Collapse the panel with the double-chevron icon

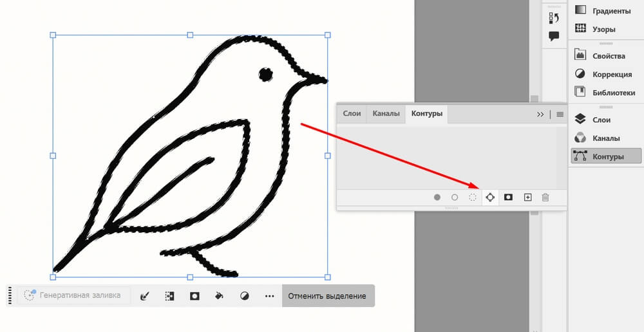[540, 115]
